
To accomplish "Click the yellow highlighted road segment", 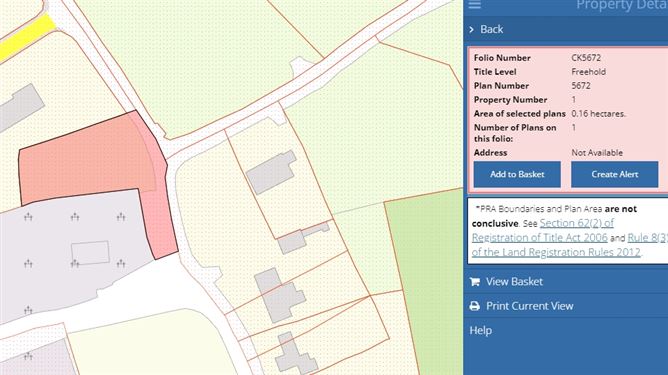I will click(x=26, y=37).
